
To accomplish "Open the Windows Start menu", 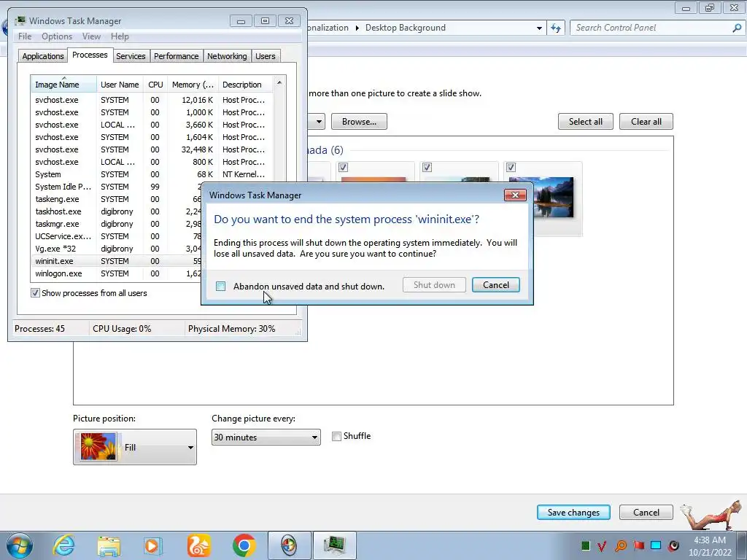I will point(19,545).
